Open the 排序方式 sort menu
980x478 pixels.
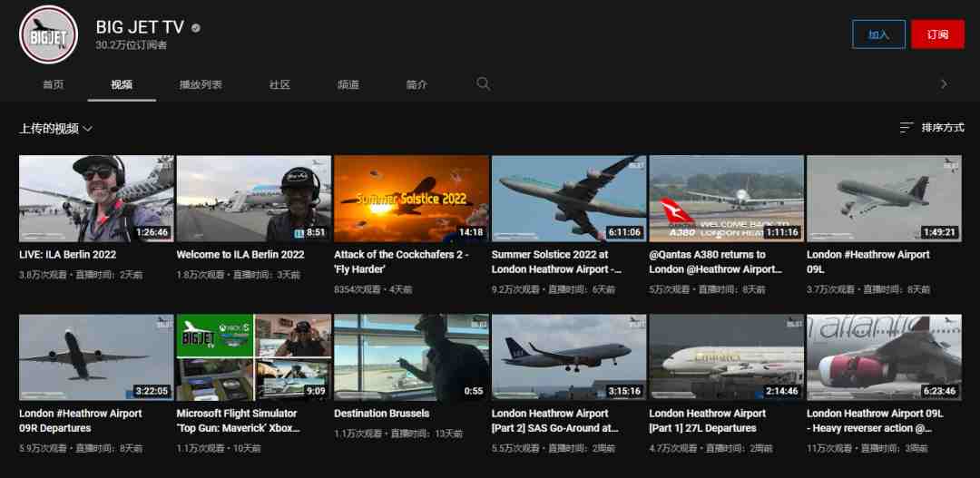(932, 128)
